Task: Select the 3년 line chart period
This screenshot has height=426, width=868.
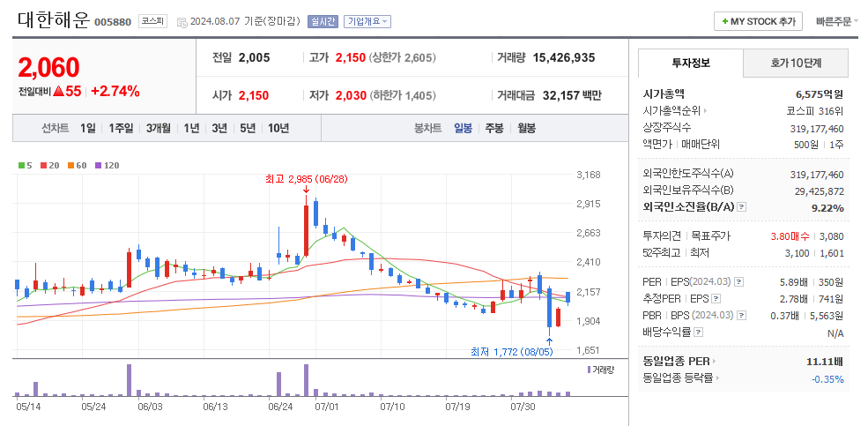Action: tap(219, 129)
